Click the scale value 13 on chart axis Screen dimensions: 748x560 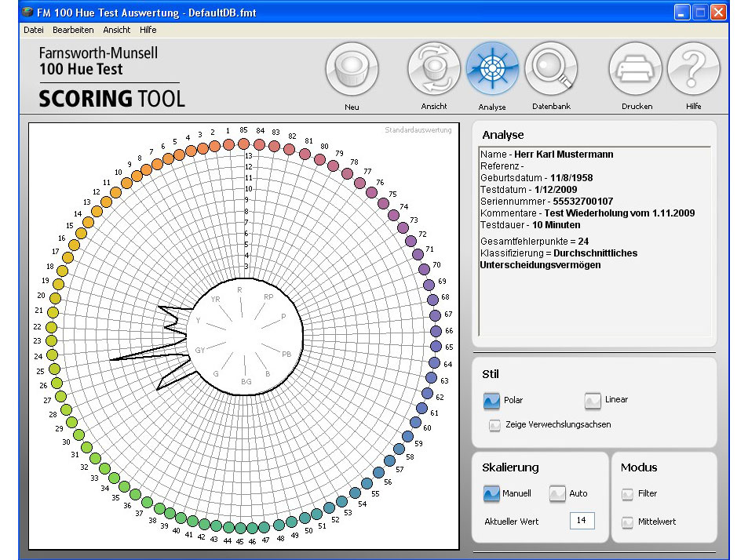(249, 156)
